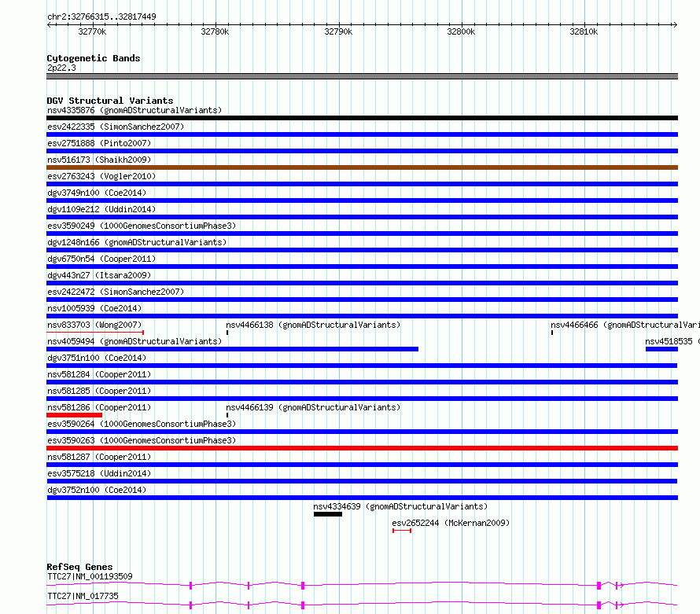Select the thin red nsv833703 variant line
Viewport: 700px width, 614px height.
pyautogui.click(x=95, y=332)
